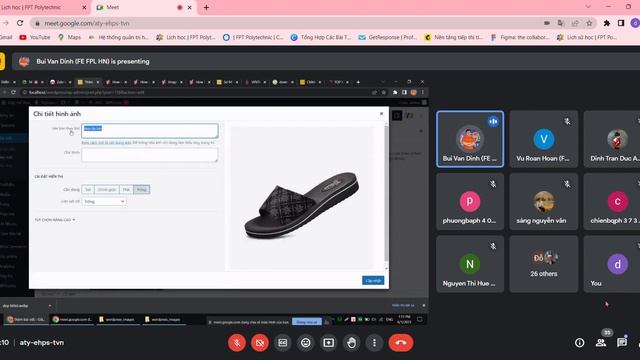Click the caption (Chú thích) text area

[x=150, y=155]
